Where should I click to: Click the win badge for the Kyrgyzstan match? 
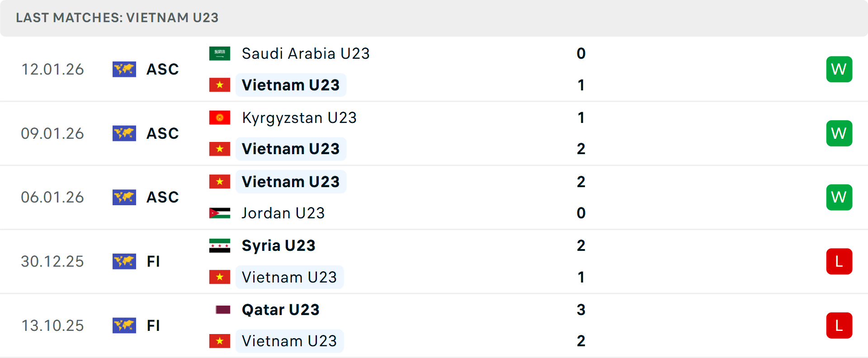click(839, 133)
